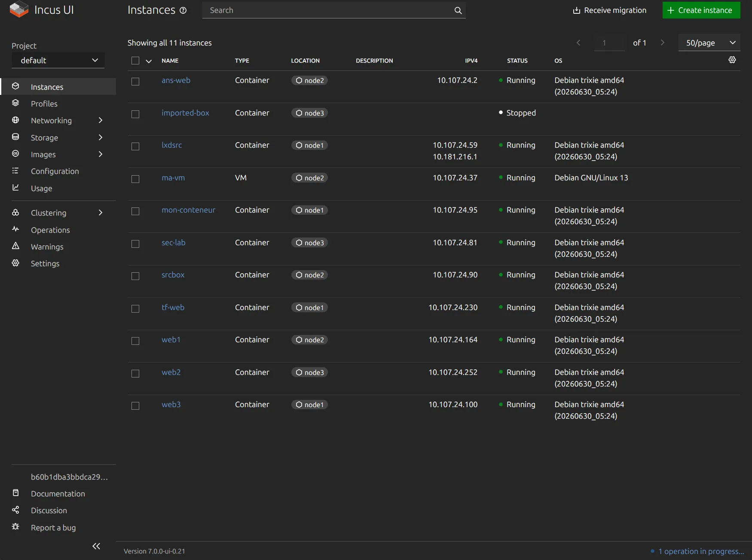Click IP address 10.107.24.37

pyautogui.click(x=455, y=178)
